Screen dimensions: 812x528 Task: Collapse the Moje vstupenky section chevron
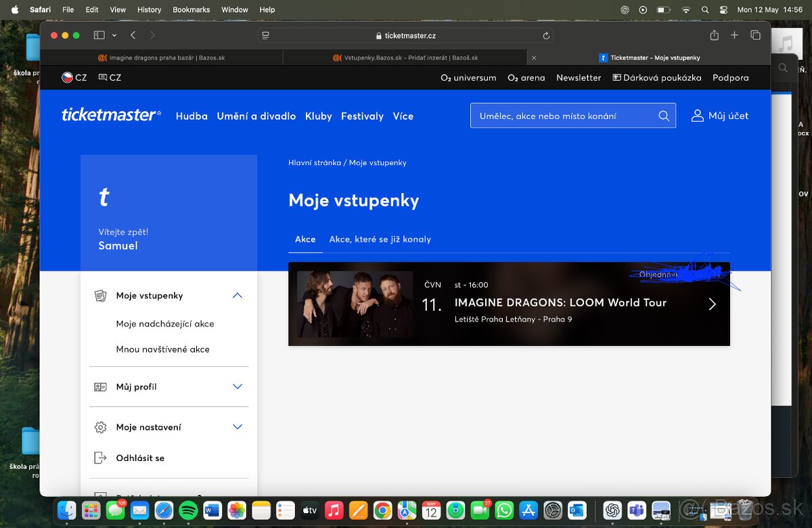tap(237, 295)
